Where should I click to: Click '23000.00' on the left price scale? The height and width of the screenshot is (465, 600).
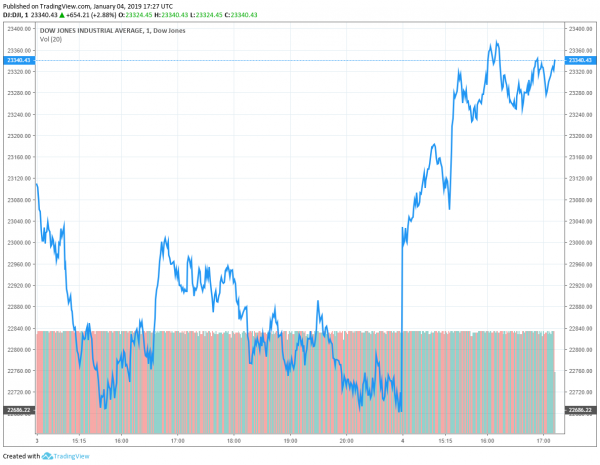19,243
